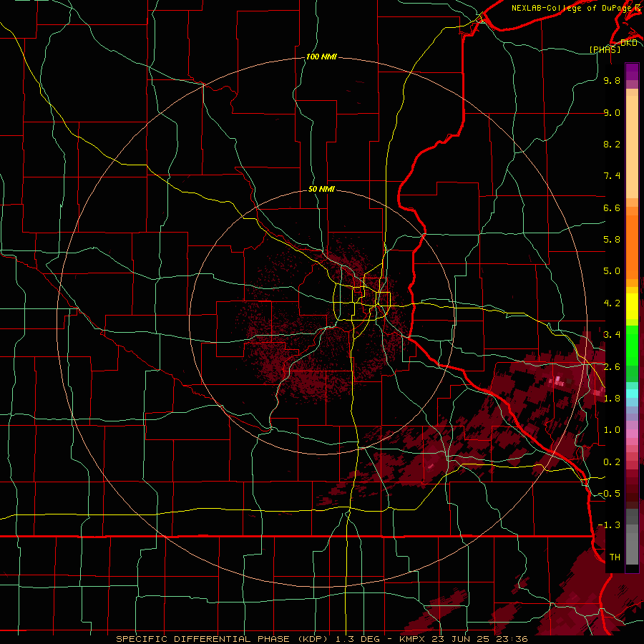This screenshot has width=644, height=644.
Task: Select the 1.8 scale value
Action: click(x=612, y=399)
